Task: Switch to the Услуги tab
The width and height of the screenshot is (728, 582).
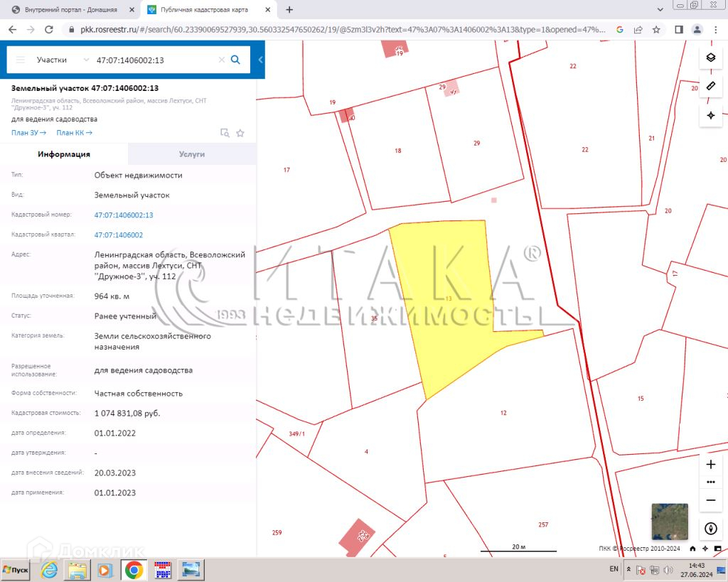Action: [192, 154]
